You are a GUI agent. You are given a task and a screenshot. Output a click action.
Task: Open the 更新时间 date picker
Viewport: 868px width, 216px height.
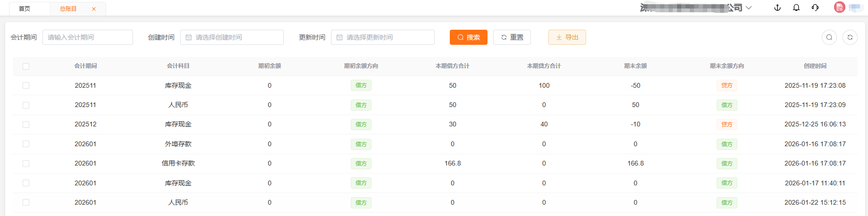point(387,37)
